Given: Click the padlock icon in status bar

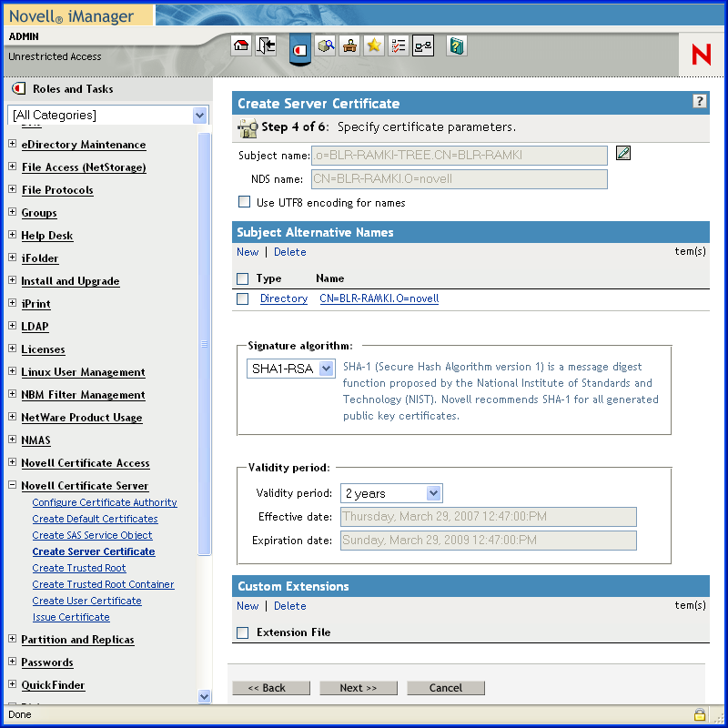Looking at the screenshot, I should pos(699,714).
